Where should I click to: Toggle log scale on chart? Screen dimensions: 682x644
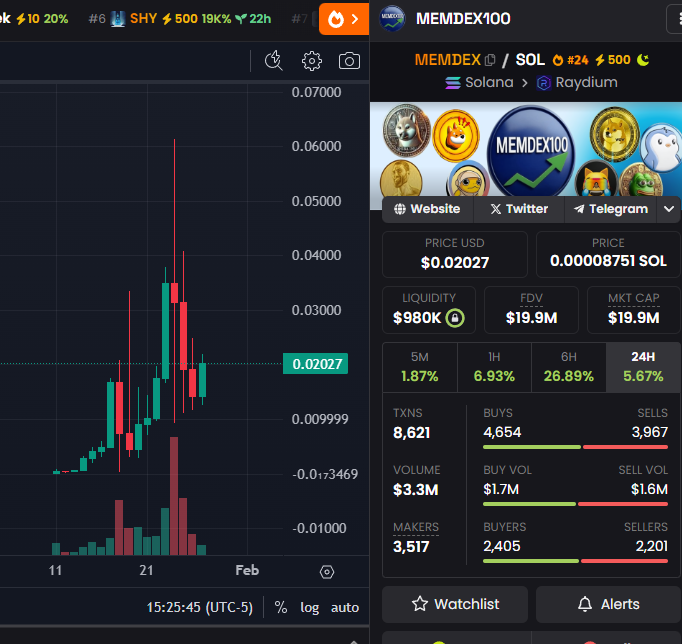tap(310, 607)
